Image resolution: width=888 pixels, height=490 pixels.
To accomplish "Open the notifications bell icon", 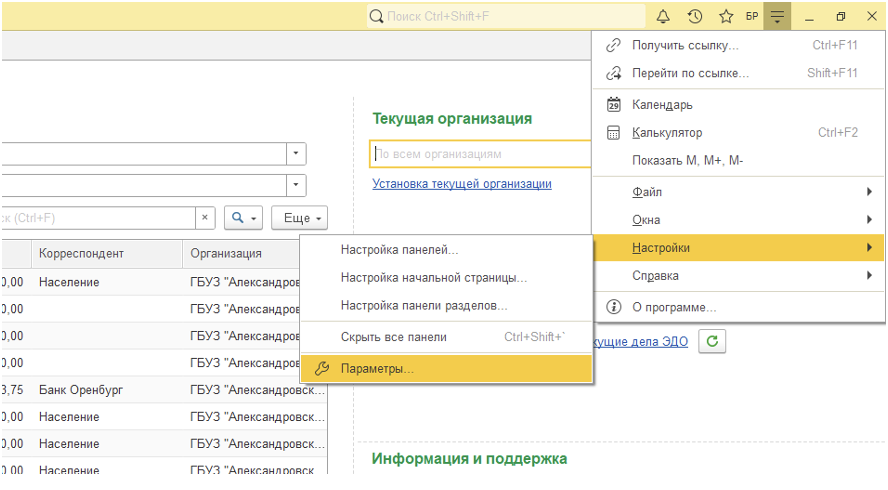I will click(663, 16).
